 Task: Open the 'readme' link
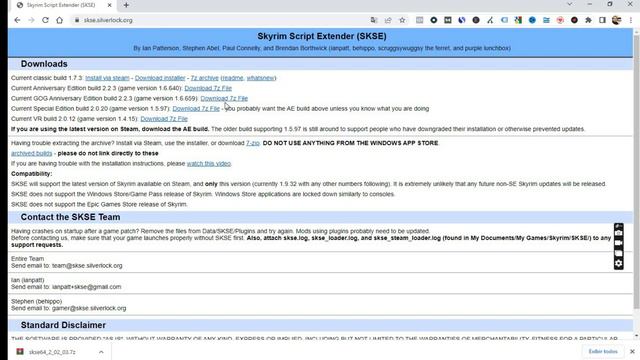tap(232, 78)
